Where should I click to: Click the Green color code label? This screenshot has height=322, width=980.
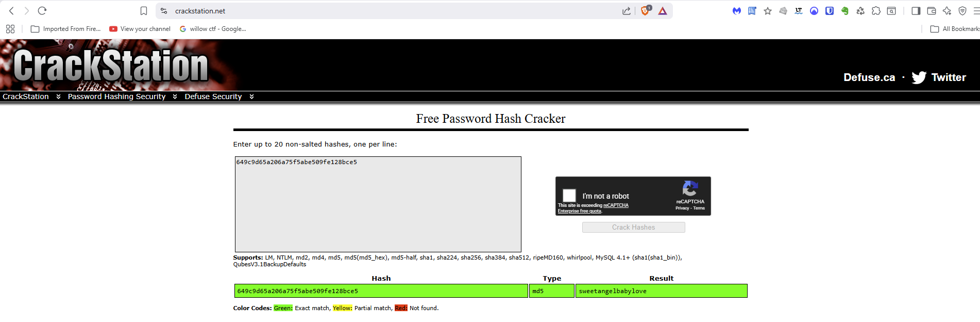point(283,308)
